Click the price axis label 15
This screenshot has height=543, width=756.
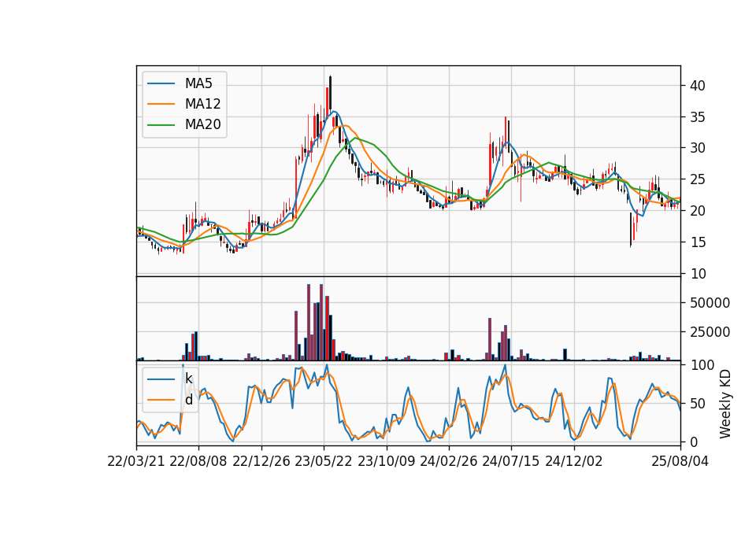[x=698, y=242]
